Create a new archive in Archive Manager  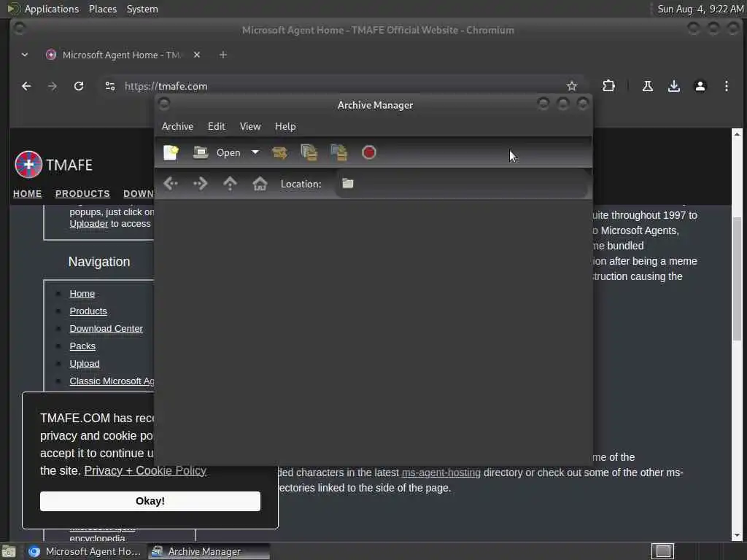[x=171, y=153]
